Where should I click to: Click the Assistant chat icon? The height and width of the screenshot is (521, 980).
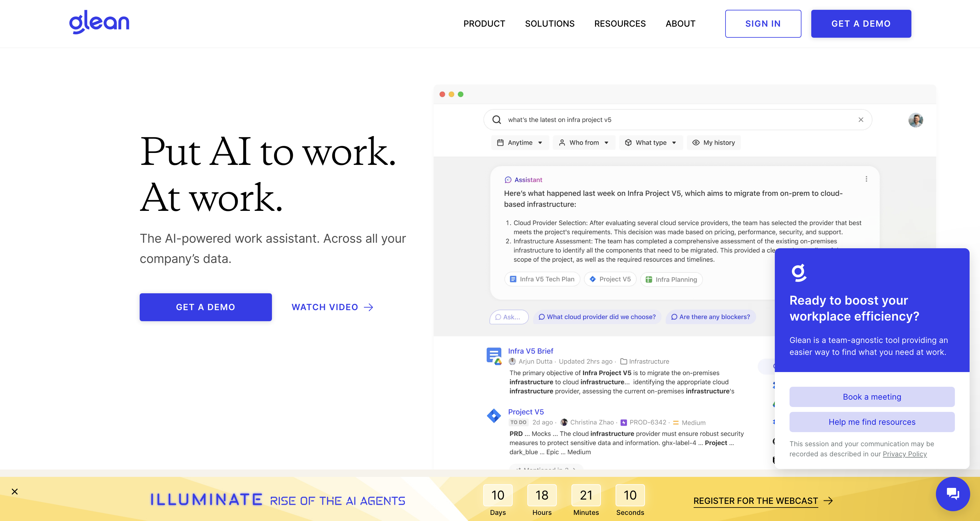pos(508,180)
